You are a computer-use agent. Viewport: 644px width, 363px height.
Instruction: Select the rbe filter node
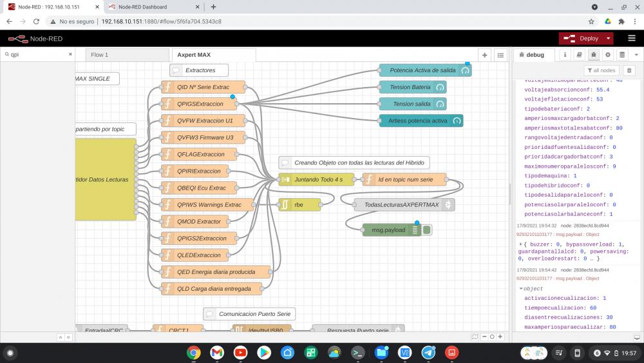[300, 205]
